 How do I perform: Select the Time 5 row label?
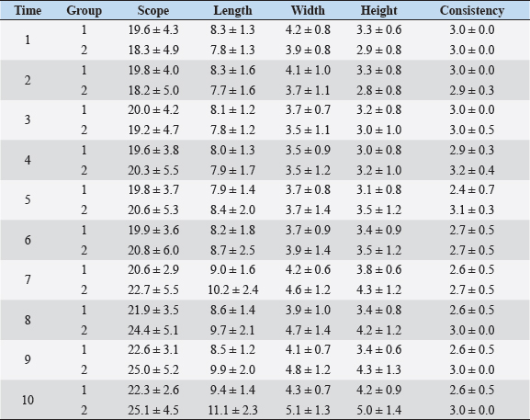(28, 199)
